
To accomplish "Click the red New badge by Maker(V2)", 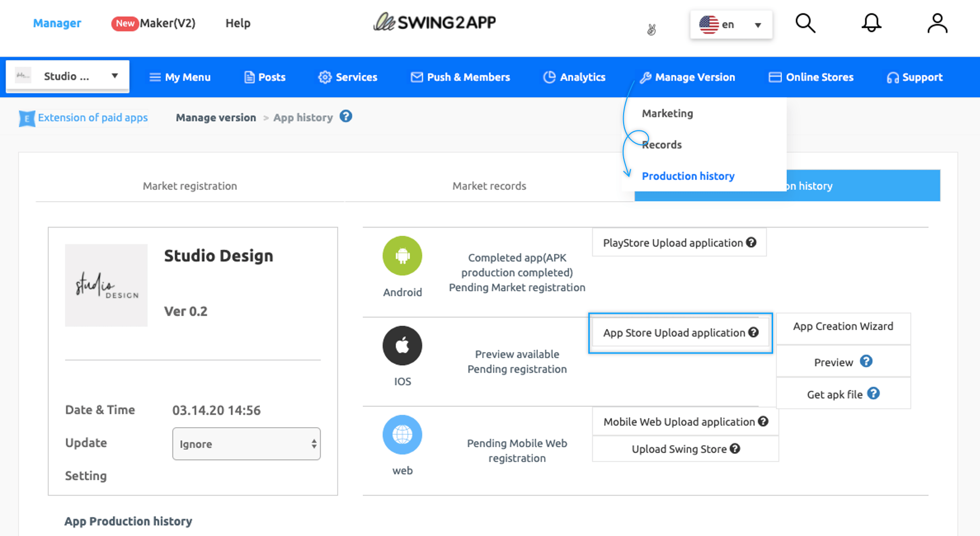I will click(x=125, y=23).
